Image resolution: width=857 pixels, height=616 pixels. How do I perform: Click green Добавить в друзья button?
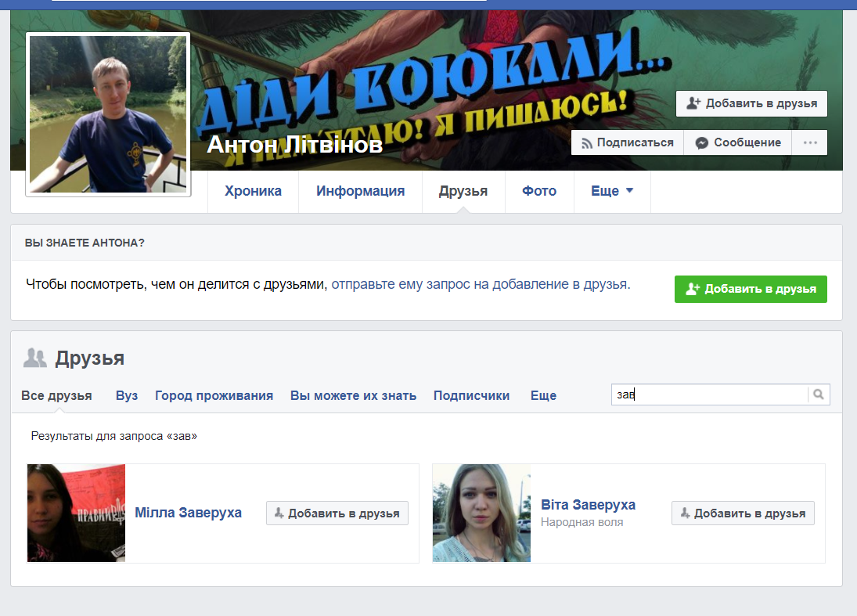751,289
